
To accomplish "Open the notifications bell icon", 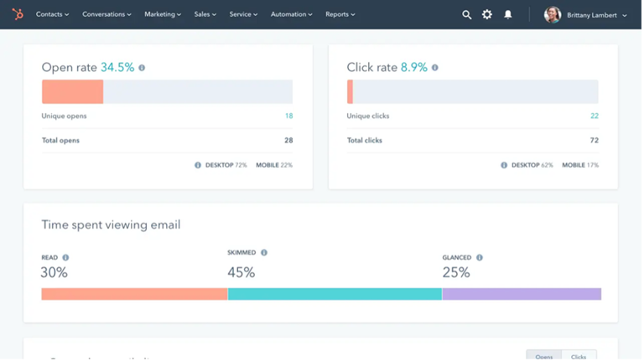I will tap(510, 15).
